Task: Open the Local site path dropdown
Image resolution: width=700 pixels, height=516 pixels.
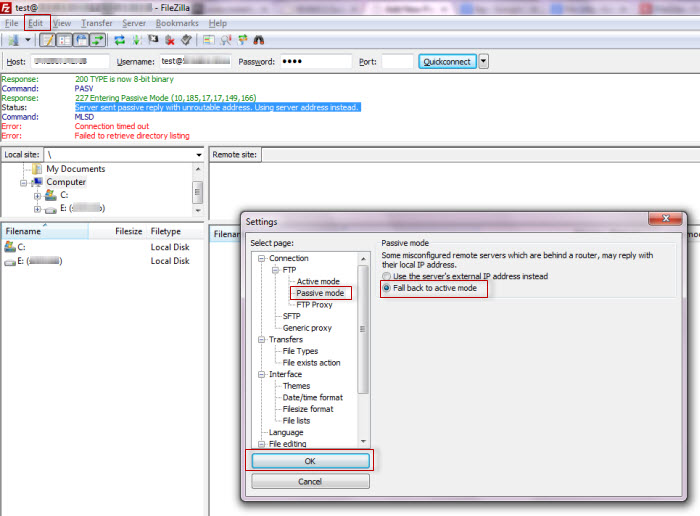Action: point(199,155)
